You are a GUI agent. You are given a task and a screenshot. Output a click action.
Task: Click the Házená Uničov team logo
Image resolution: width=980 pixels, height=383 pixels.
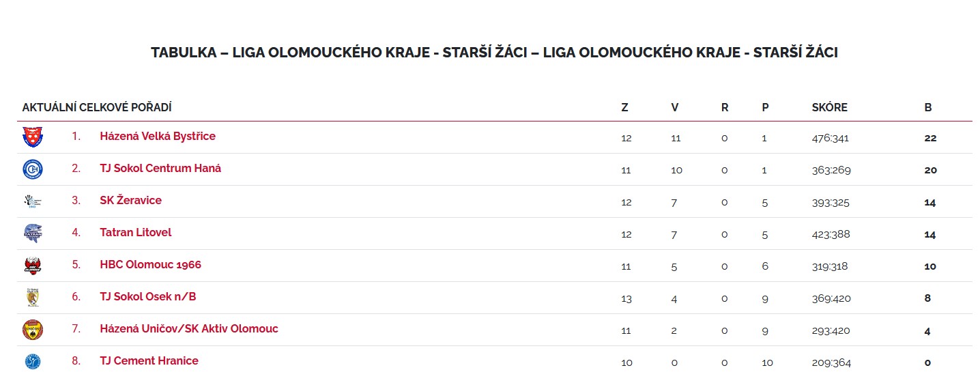[32, 330]
